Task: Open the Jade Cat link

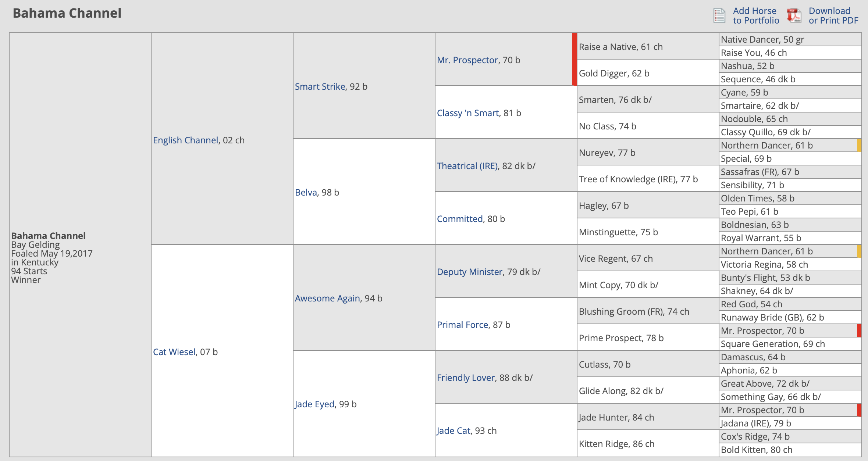Action: pos(453,430)
